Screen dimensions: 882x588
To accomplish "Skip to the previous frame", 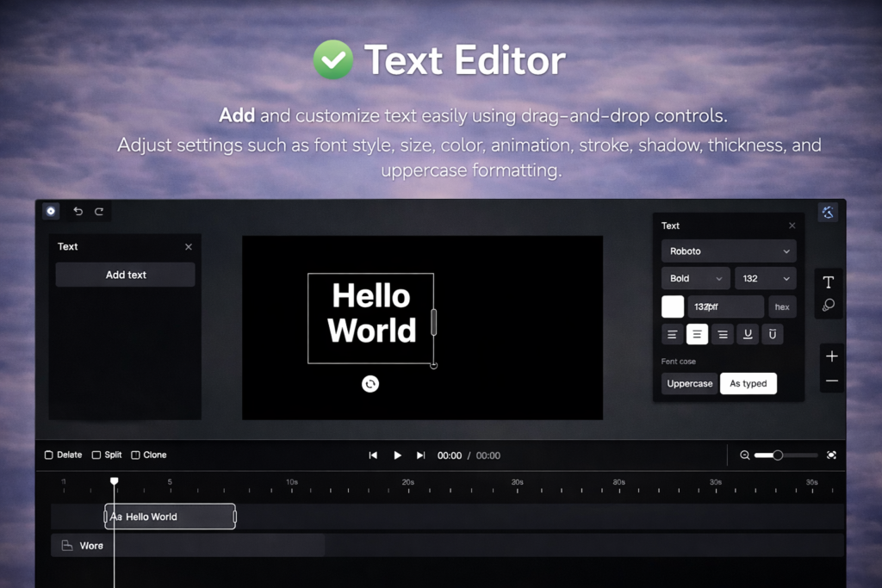I will [373, 455].
